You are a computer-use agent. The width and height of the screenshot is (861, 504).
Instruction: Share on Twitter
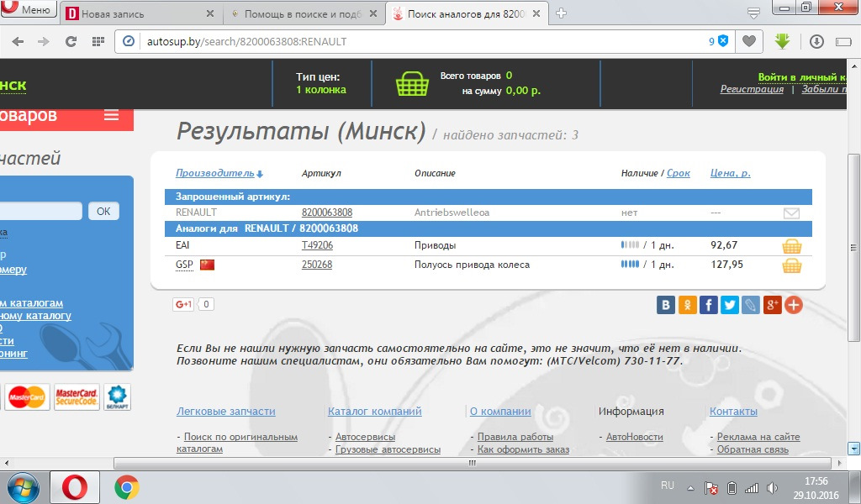click(x=730, y=305)
